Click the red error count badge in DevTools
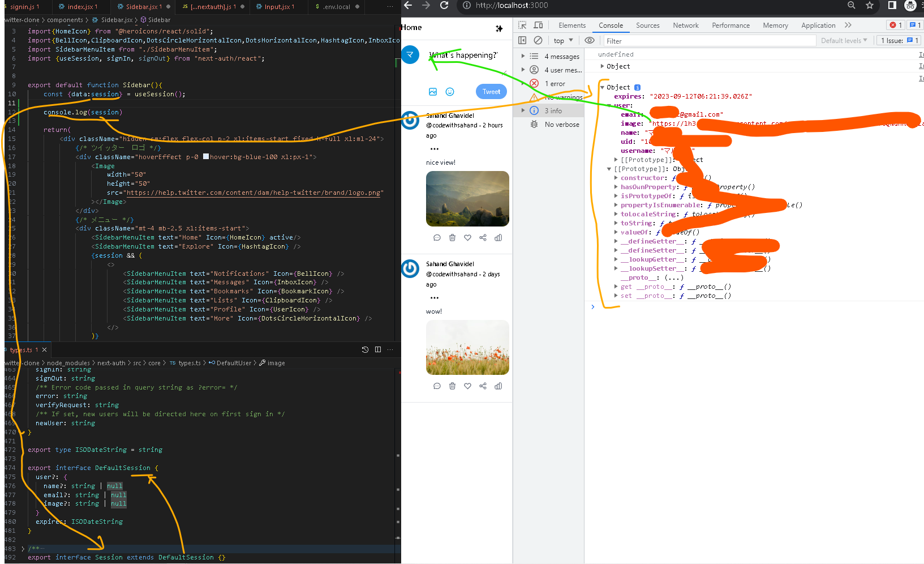 click(x=896, y=25)
